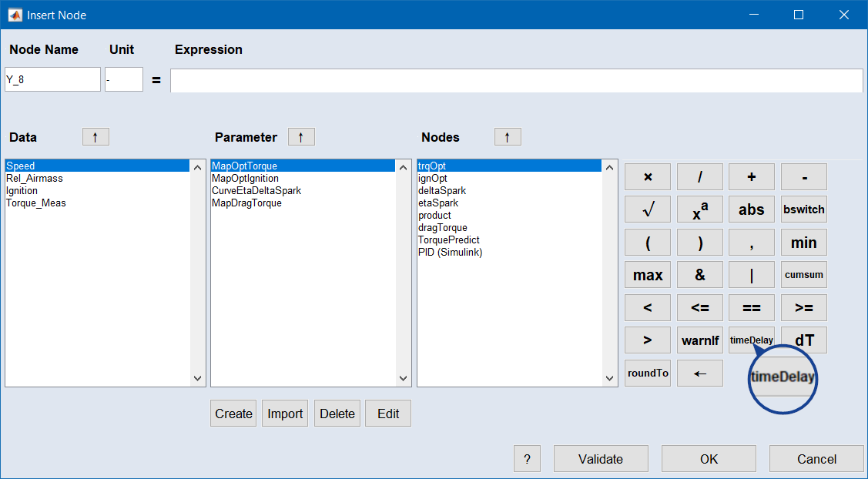
Task: Click the square root operator button
Action: coord(647,209)
